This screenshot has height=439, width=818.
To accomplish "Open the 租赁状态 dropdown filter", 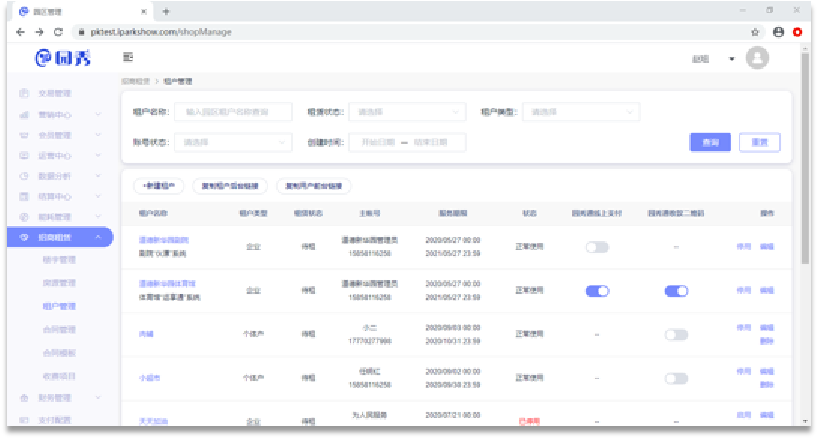I will pos(410,112).
